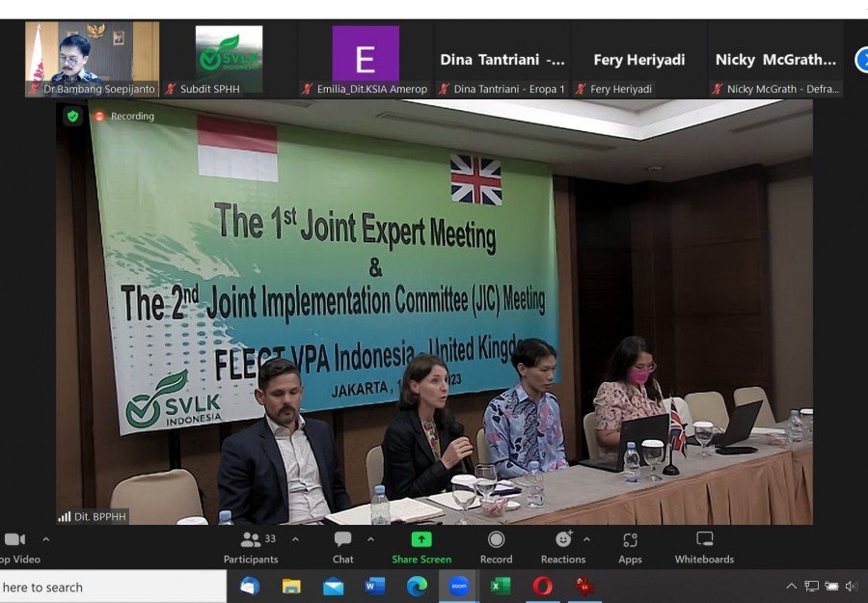
Task: Click the Reactions text label
Action: [x=563, y=560]
